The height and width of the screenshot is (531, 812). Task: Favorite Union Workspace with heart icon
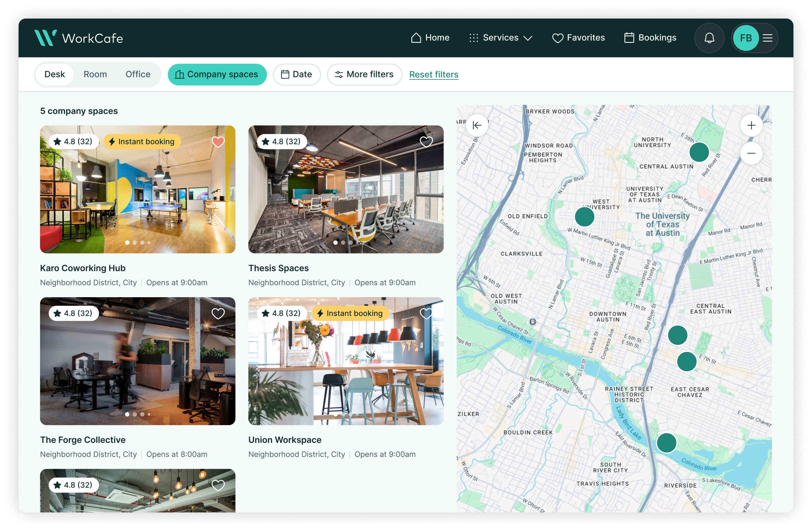click(x=426, y=313)
